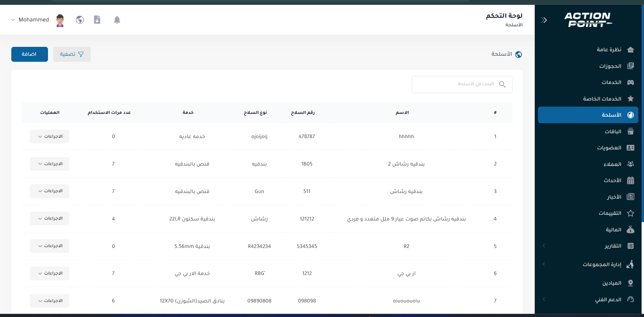The image size is (644, 317).
Task: Click the sidebar vertical scrollbar
Action: tap(643, 113)
